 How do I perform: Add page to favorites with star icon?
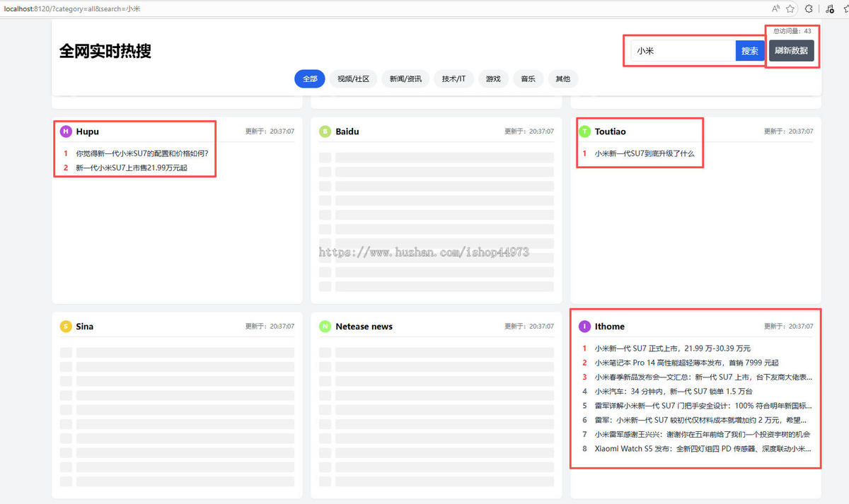pyautogui.click(x=790, y=8)
